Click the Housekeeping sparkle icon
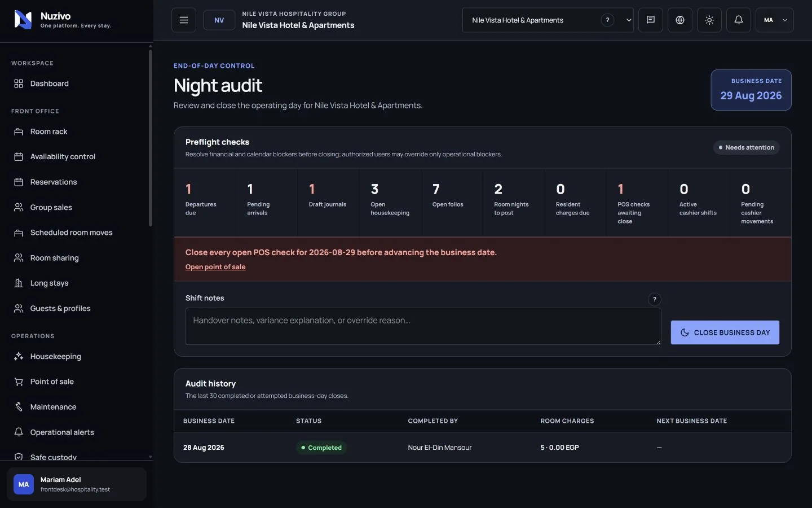Screen dimensions: 812x508 [19, 357]
